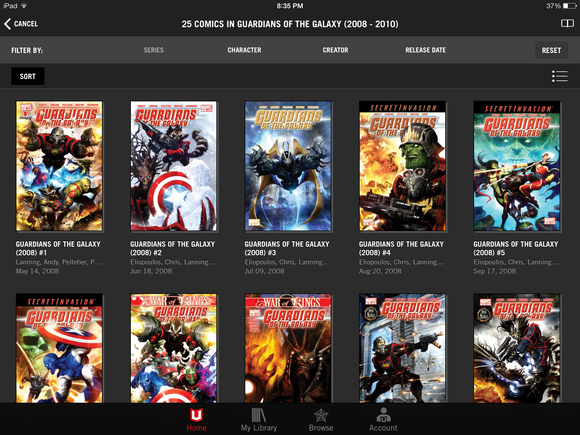Image resolution: width=580 pixels, height=435 pixels.
Task: Tap the battery indicator in status bar
Action: click(x=570, y=6)
